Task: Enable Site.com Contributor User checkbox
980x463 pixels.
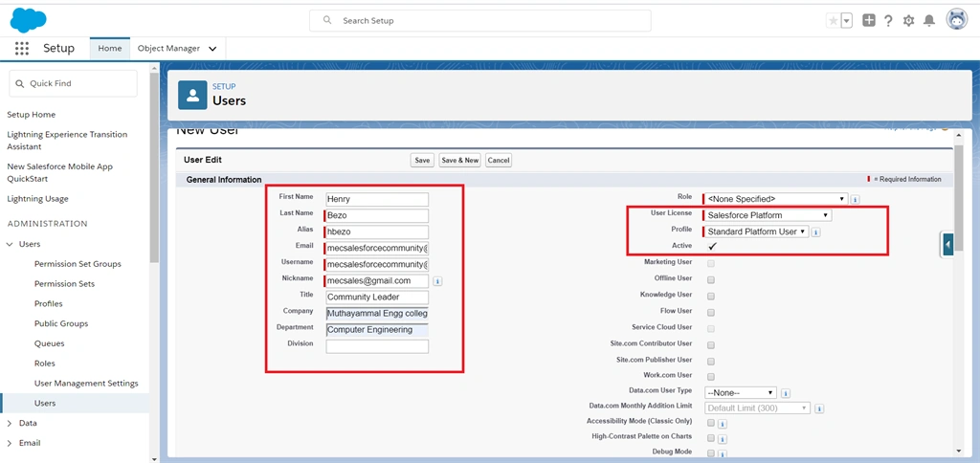Action: [x=711, y=344]
